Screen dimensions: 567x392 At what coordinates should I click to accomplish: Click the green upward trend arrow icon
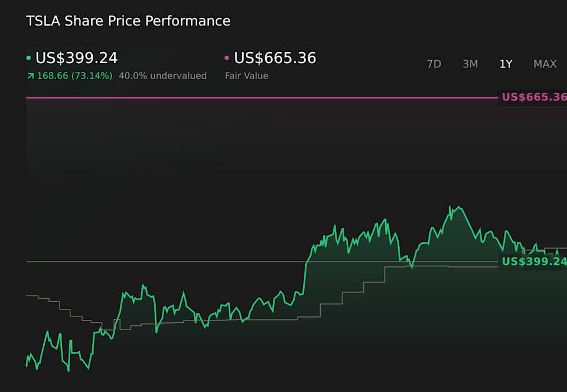click(x=30, y=76)
